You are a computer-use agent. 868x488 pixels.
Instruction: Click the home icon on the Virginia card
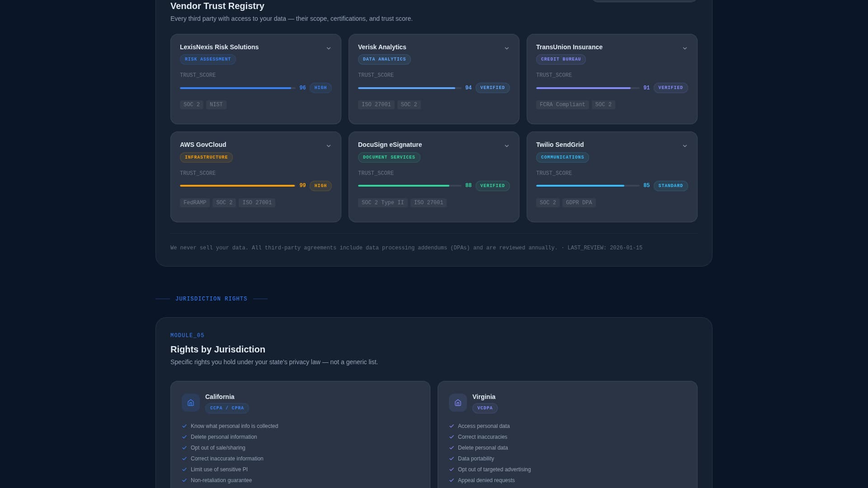[458, 403]
